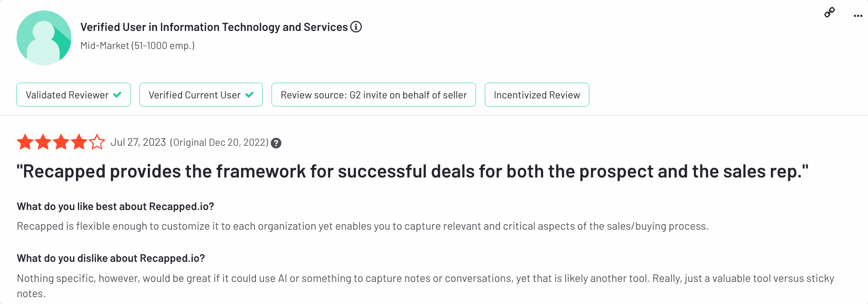
Task: Click the 'What do you like best' heading
Action: point(115,206)
